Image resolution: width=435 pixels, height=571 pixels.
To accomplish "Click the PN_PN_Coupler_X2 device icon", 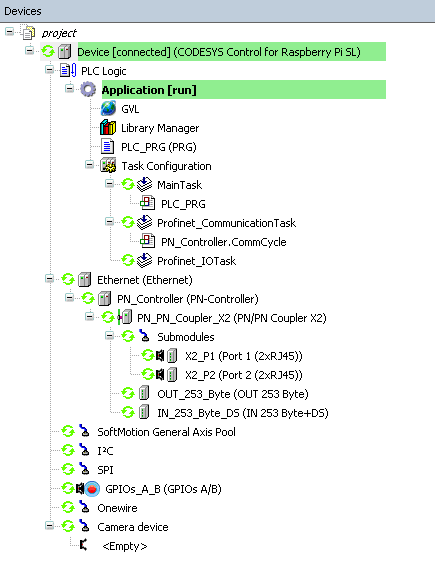I will click(125, 317).
